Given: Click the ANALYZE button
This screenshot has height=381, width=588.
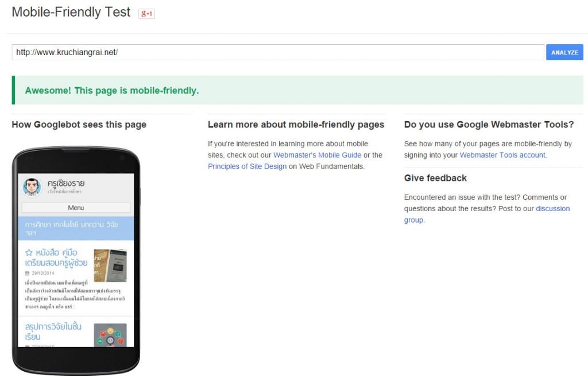Looking at the screenshot, I should pos(564,52).
